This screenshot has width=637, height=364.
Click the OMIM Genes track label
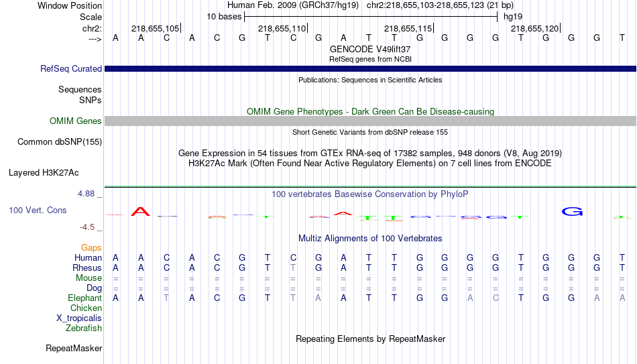pyautogui.click(x=75, y=121)
